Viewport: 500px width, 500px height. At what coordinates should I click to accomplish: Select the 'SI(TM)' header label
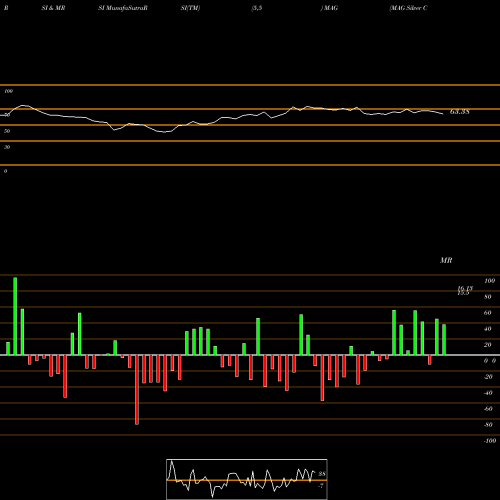[x=190, y=8]
